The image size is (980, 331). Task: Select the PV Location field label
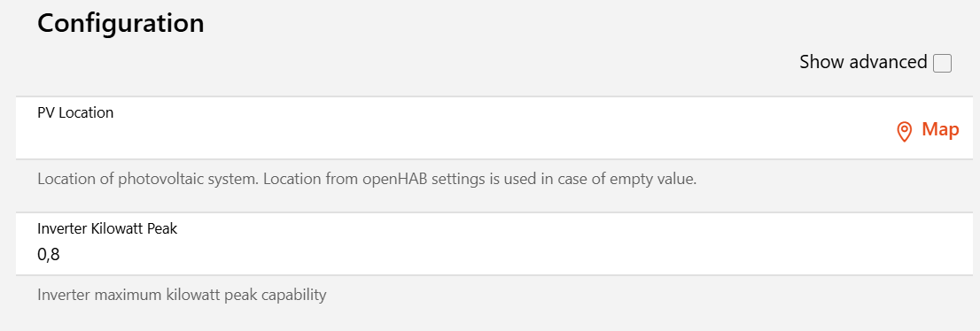click(x=75, y=113)
